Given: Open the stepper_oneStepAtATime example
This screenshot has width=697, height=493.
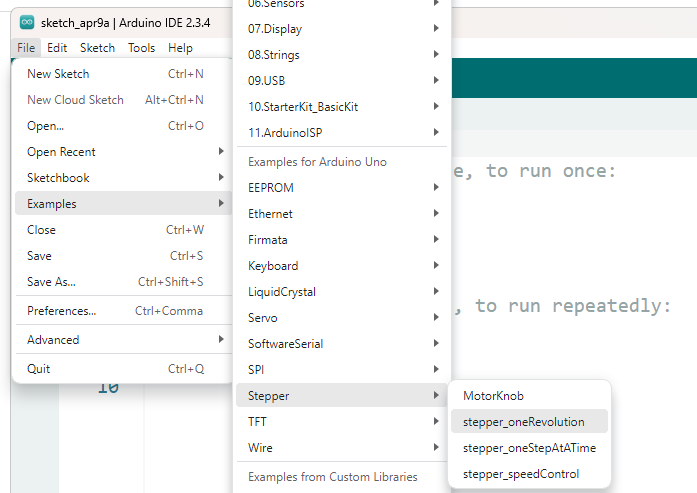Looking at the screenshot, I should pyautogui.click(x=529, y=448).
